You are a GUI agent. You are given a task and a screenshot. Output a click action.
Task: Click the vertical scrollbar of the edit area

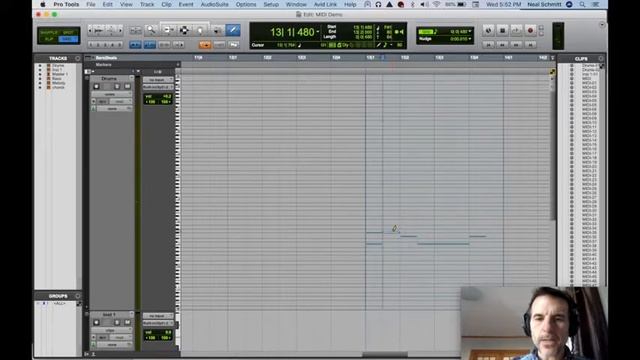tap(553, 155)
